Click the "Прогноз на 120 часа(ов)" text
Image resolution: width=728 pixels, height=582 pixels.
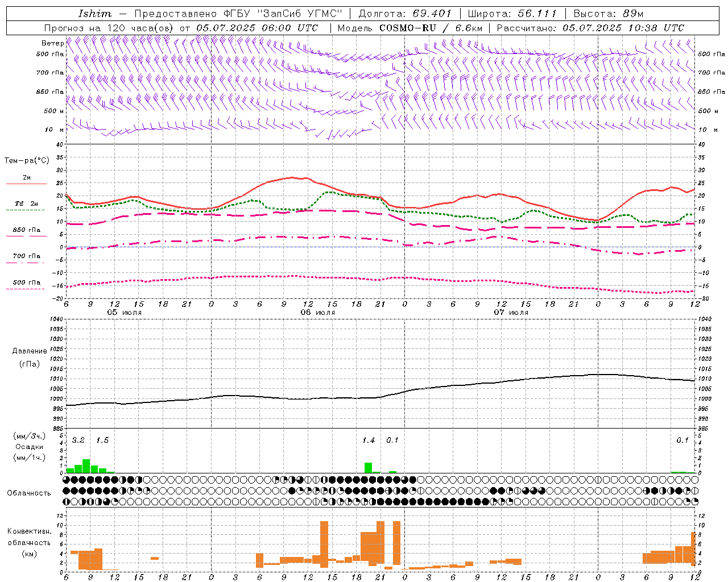109,28
